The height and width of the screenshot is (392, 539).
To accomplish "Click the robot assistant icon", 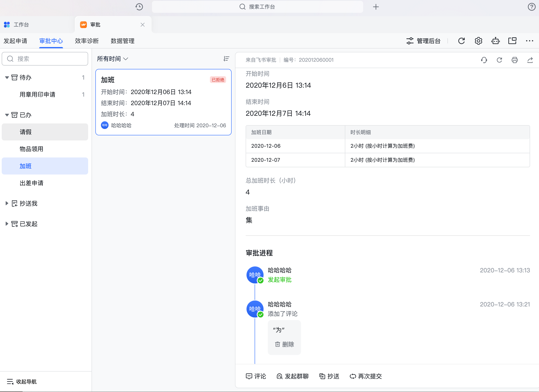I will pyautogui.click(x=496, y=41).
